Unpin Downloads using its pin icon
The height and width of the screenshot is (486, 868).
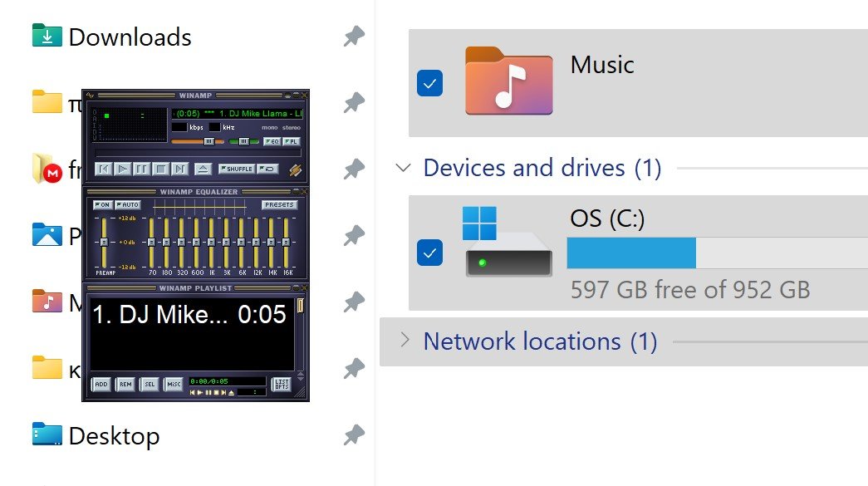tap(355, 37)
